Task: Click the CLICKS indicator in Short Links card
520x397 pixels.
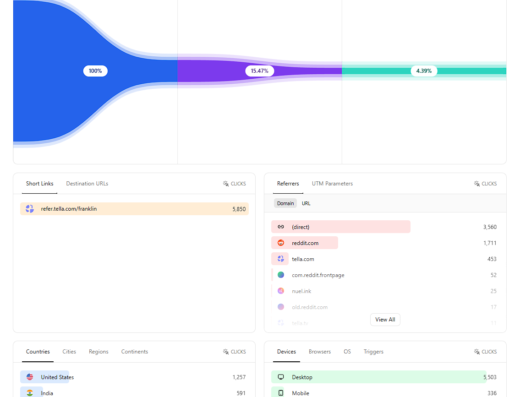Action: [x=235, y=184]
